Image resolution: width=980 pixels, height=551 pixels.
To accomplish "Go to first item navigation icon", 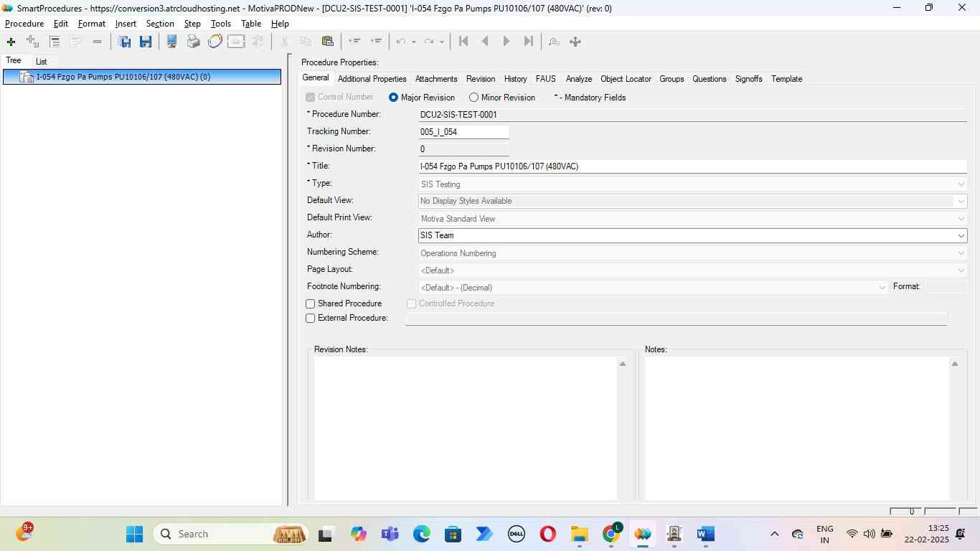I will pos(463,42).
